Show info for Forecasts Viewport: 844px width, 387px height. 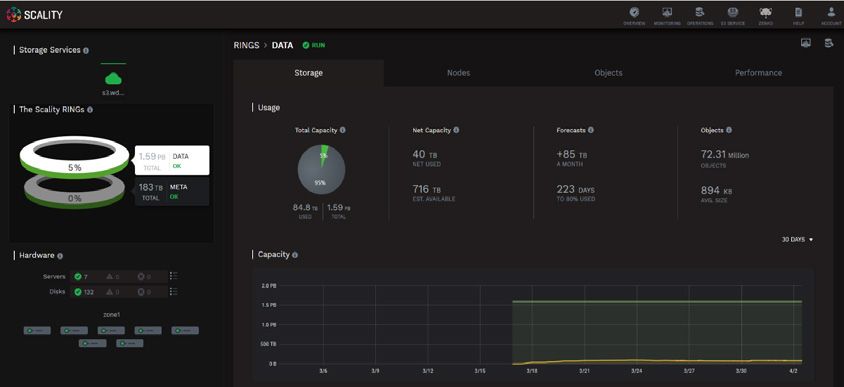coord(591,130)
